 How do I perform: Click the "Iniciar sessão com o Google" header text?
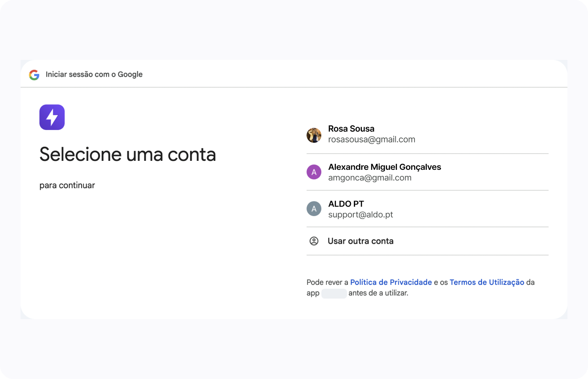point(94,74)
